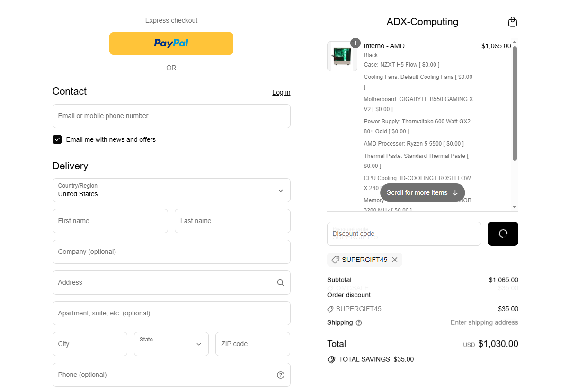Viewport: 586px width, 392px height.
Task: Toggle the Email me with news and offers checkbox
Action: coord(57,139)
